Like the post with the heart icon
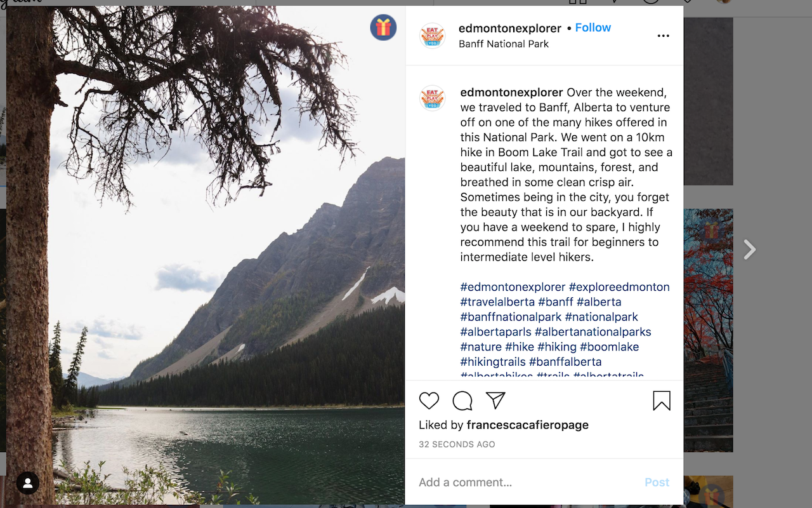 tap(429, 401)
